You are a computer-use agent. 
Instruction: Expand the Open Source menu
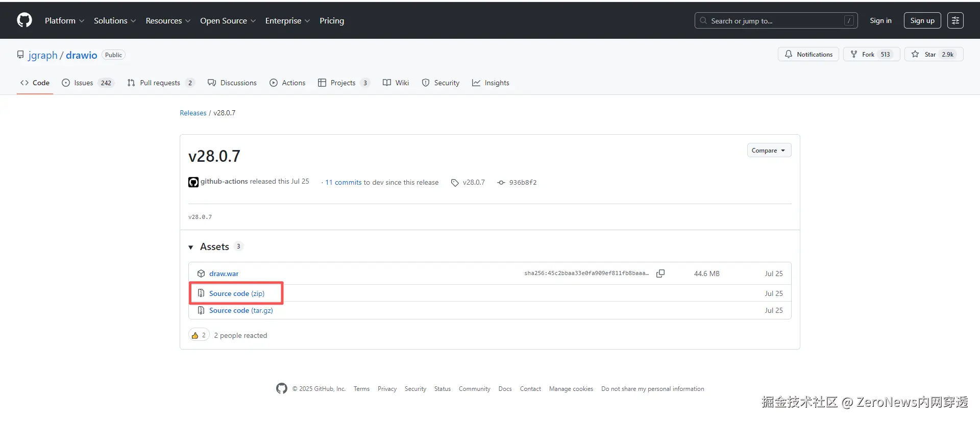point(228,20)
